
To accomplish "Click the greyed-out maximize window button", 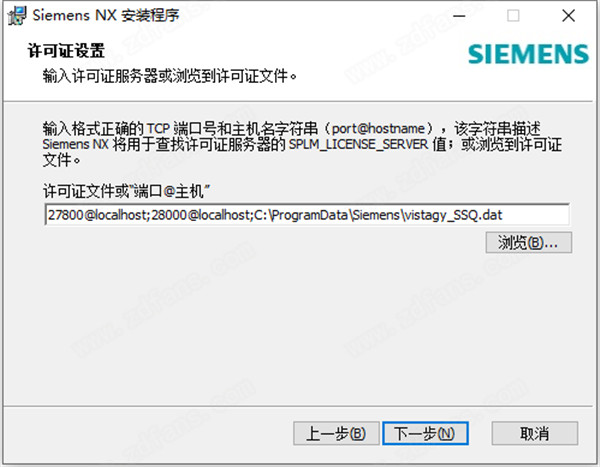I will pyautogui.click(x=513, y=16).
